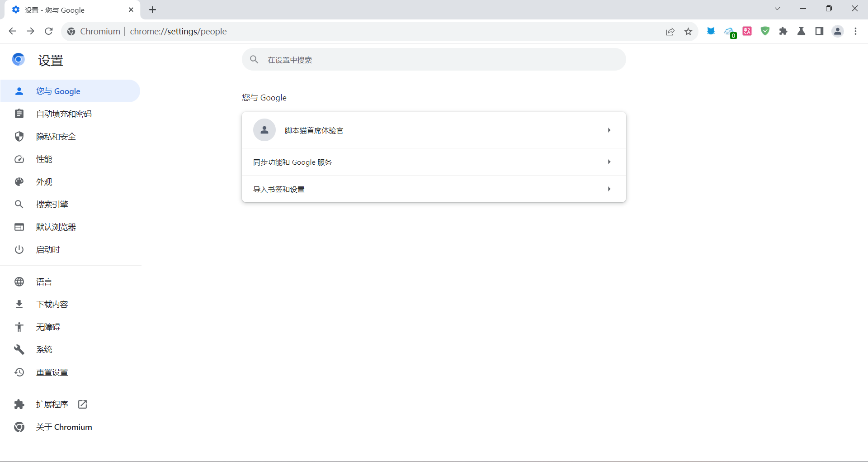Click the profile avatar in the card
868x462 pixels.
coord(264,130)
